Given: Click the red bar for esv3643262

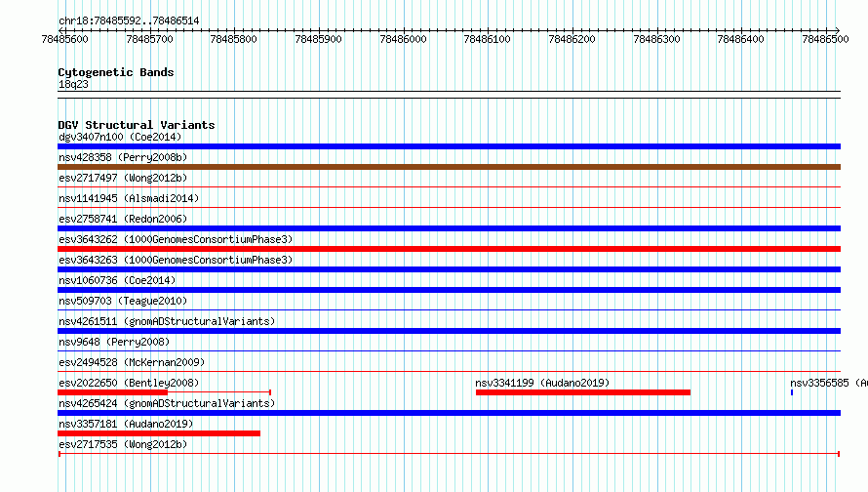Looking at the screenshot, I should coord(449,249).
